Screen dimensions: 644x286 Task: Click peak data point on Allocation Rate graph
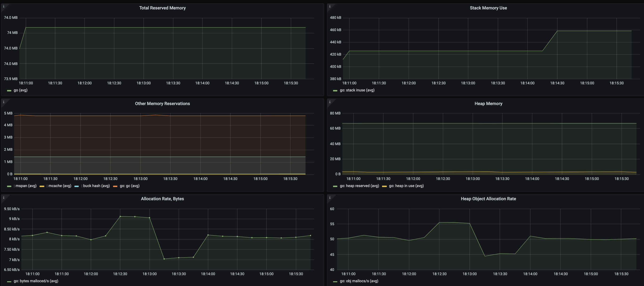click(120, 217)
